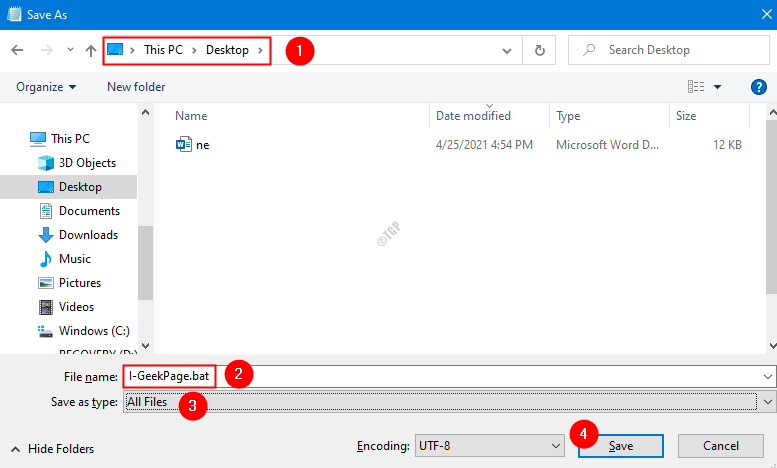Select the 3D Objects folder icon
Viewport: 777px width, 468px height.
point(46,163)
